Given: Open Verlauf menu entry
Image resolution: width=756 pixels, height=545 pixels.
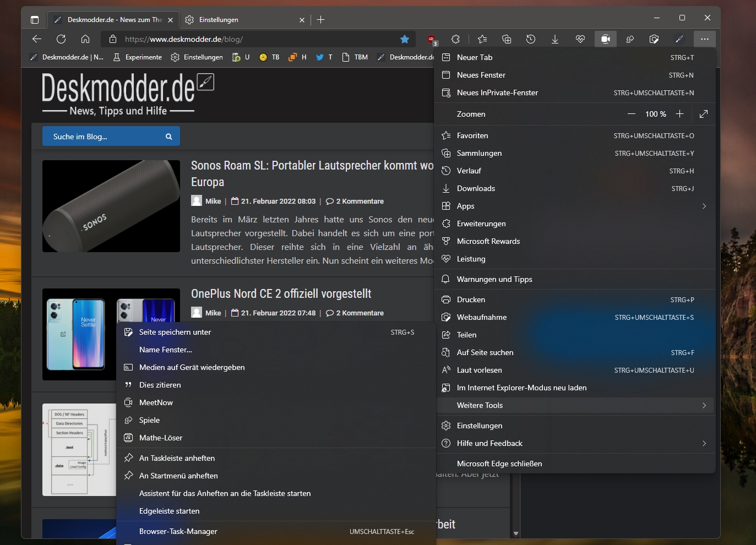Looking at the screenshot, I should pos(575,171).
